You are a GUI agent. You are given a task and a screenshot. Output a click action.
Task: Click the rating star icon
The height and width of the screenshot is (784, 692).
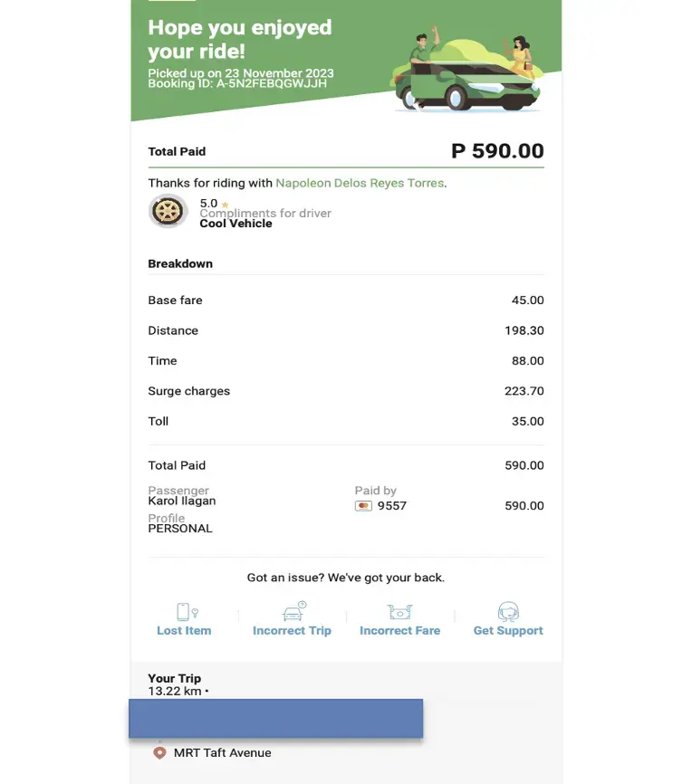(226, 205)
